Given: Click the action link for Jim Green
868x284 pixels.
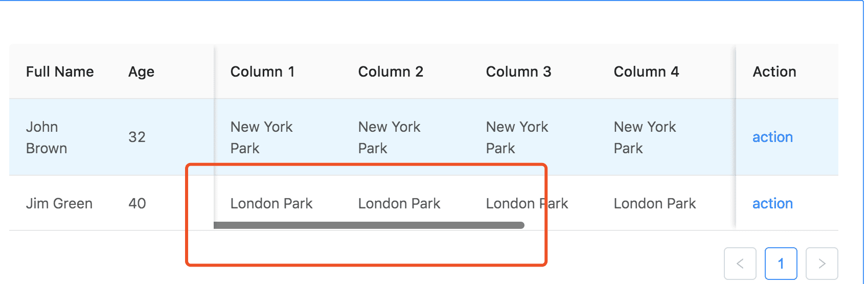Looking at the screenshot, I should (x=772, y=203).
